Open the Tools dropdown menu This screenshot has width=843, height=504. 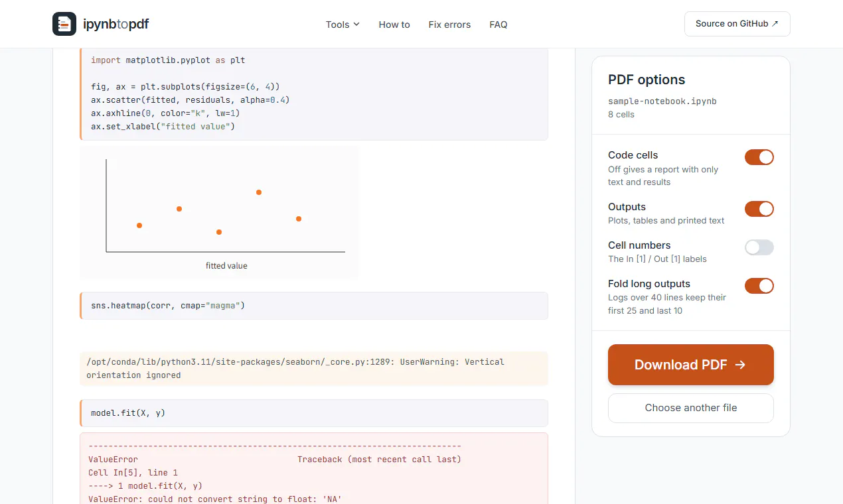tap(343, 25)
